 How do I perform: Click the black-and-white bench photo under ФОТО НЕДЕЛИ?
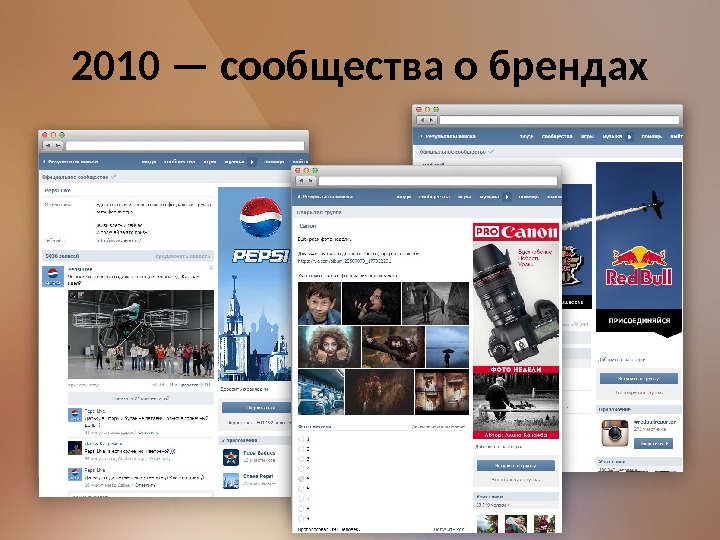(x=516, y=402)
